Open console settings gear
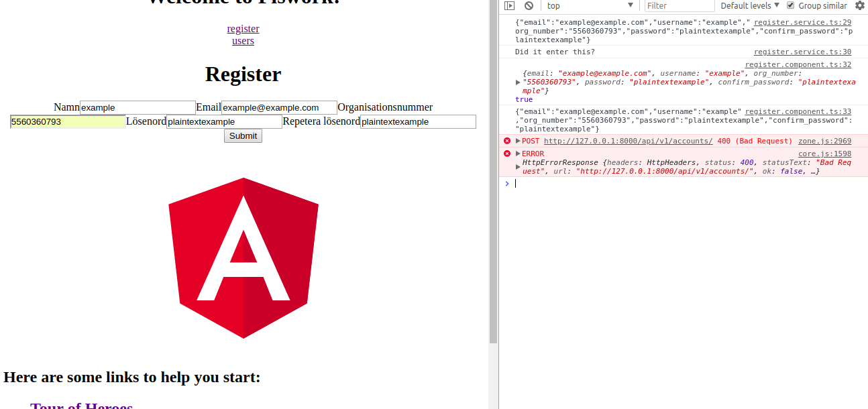Viewport: 868px width, 409px height. [859, 5]
